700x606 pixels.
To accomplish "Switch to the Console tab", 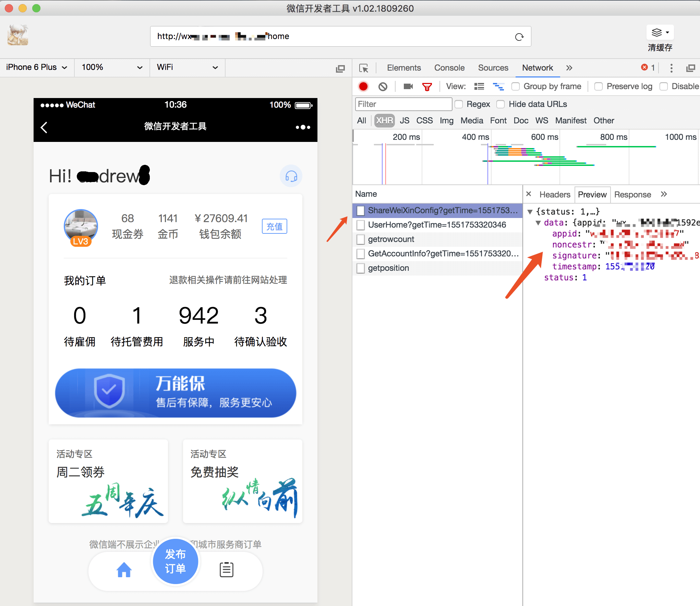I will 449,68.
